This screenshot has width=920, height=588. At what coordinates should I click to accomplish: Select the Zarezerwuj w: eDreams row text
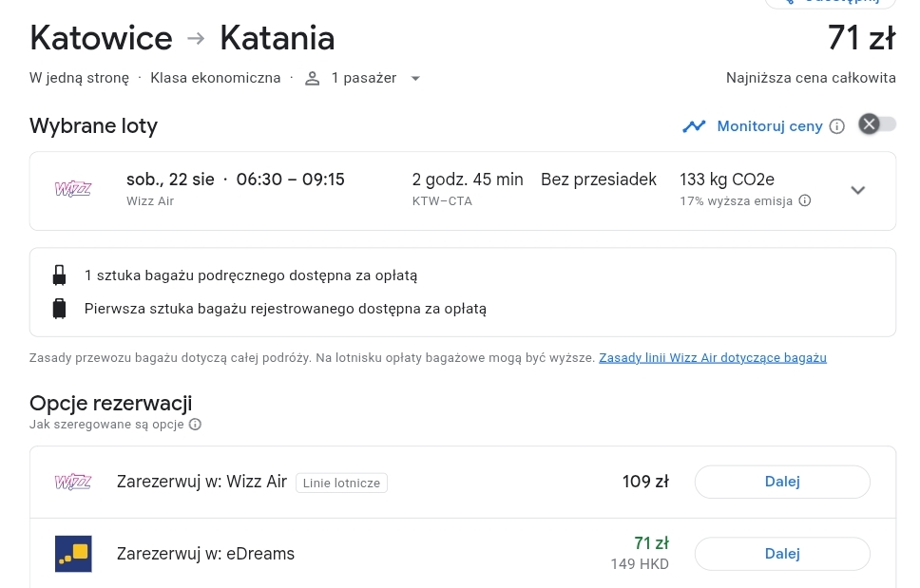[205, 554]
